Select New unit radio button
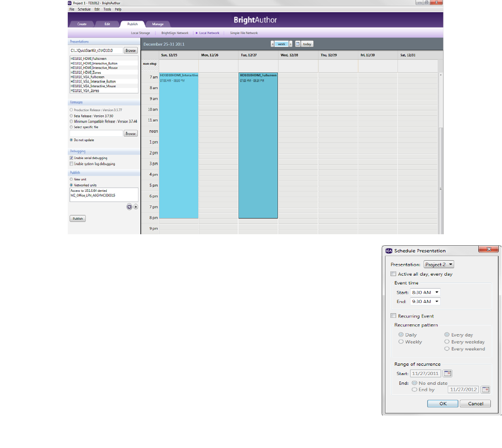Image resolution: width=502 pixels, height=448 pixels. pos(72,179)
